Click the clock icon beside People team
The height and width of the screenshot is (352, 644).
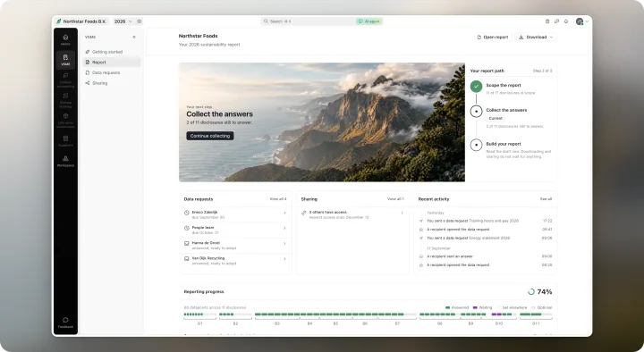point(186,228)
